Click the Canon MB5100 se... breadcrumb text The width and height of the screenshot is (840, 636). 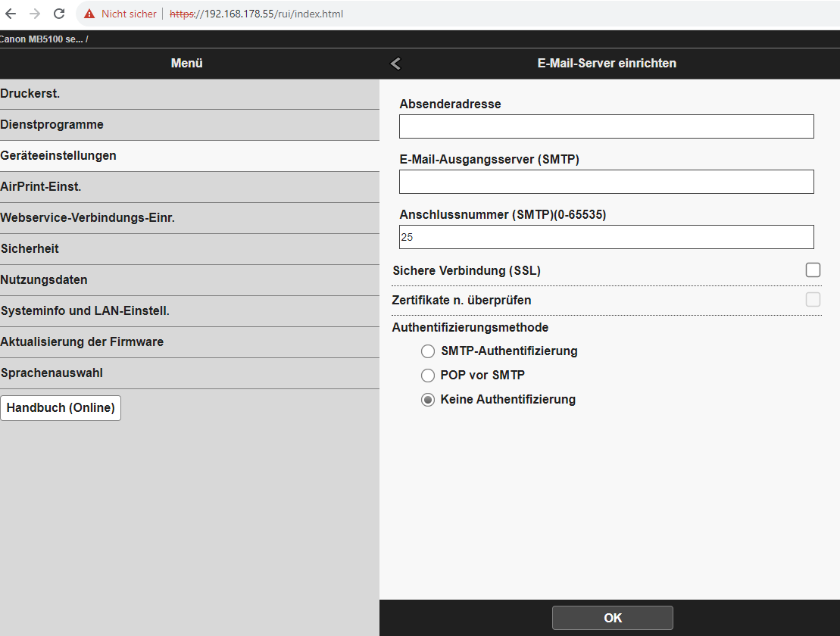click(x=42, y=39)
